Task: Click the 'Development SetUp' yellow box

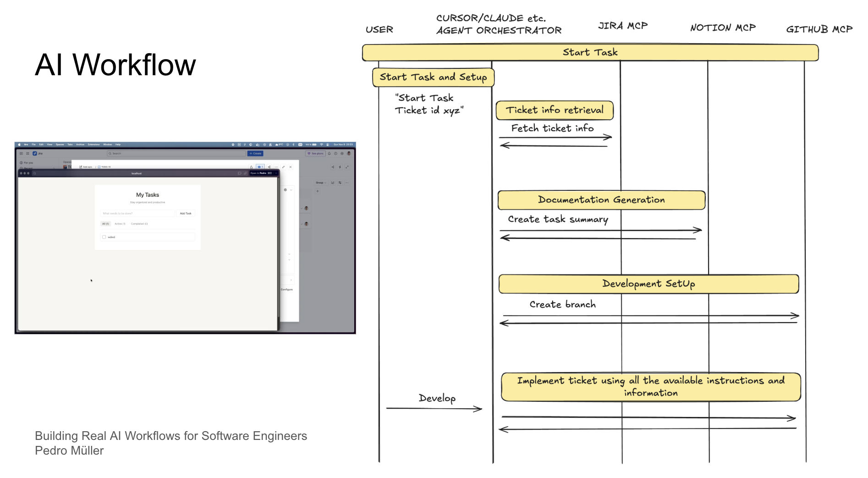Action: (x=648, y=284)
